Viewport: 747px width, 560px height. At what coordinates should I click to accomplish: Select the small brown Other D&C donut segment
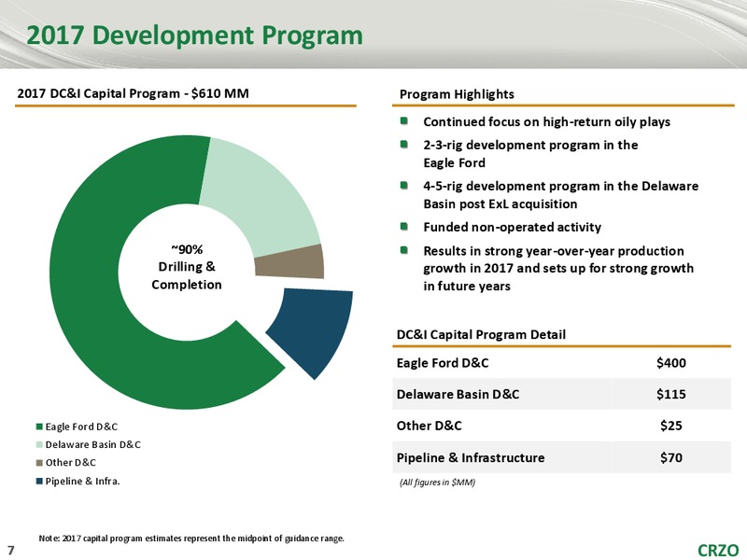(290, 262)
